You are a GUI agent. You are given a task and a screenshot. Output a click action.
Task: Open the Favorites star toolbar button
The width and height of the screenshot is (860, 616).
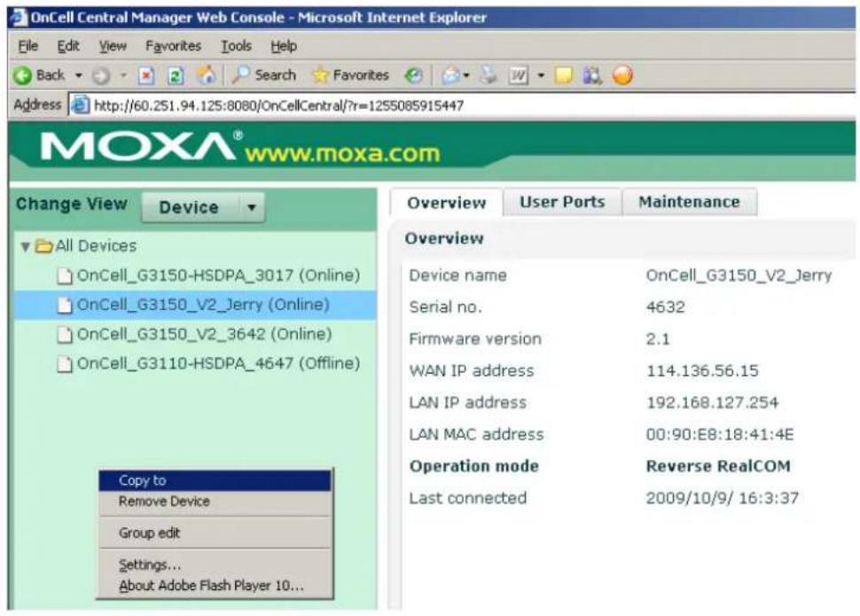tap(350, 75)
